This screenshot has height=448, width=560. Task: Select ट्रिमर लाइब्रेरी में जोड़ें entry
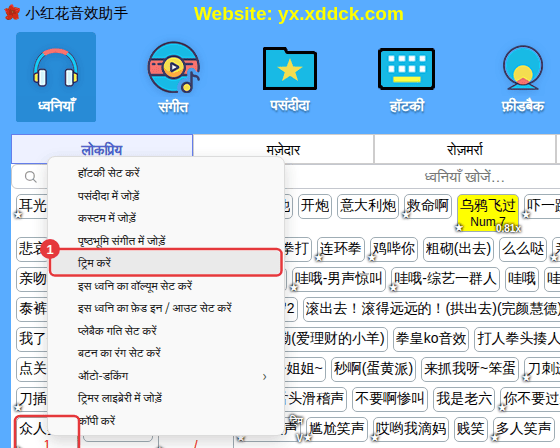[x=166, y=398]
